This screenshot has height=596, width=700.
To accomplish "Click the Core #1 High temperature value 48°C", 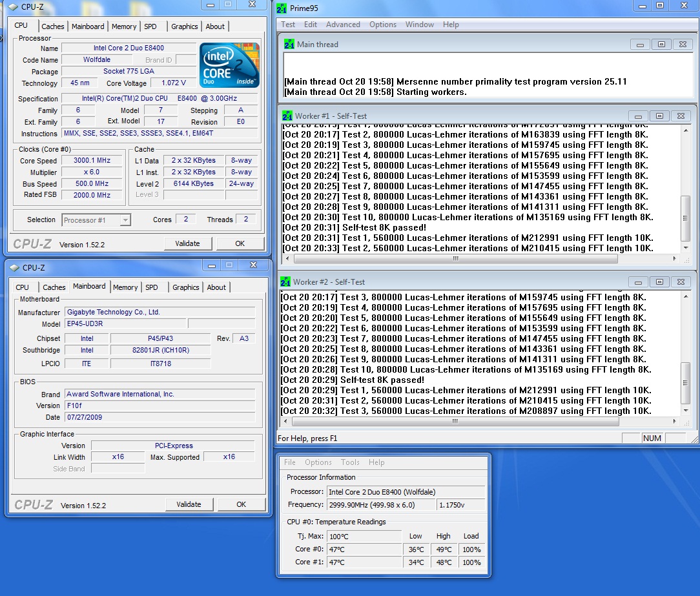I will [x=444, y=562].
